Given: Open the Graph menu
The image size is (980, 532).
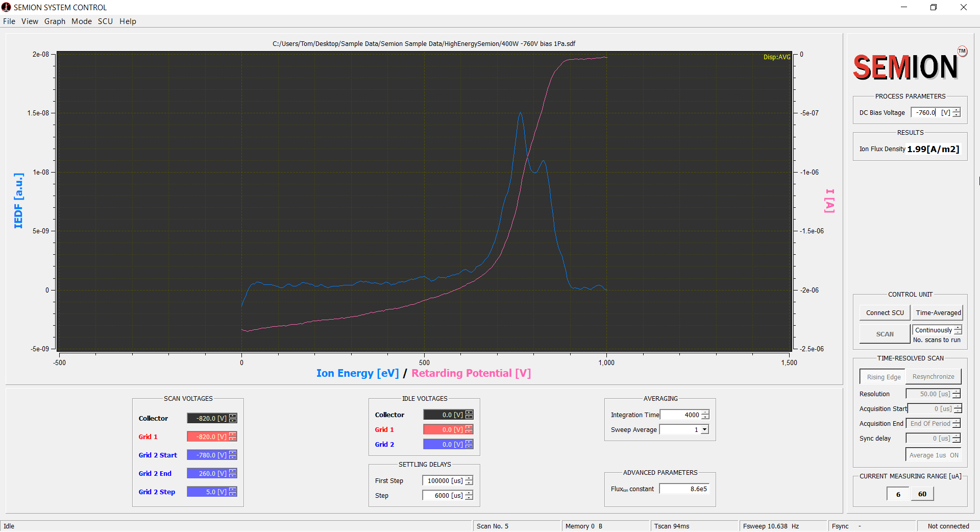Looking at the screenshot, I should 55,21.
